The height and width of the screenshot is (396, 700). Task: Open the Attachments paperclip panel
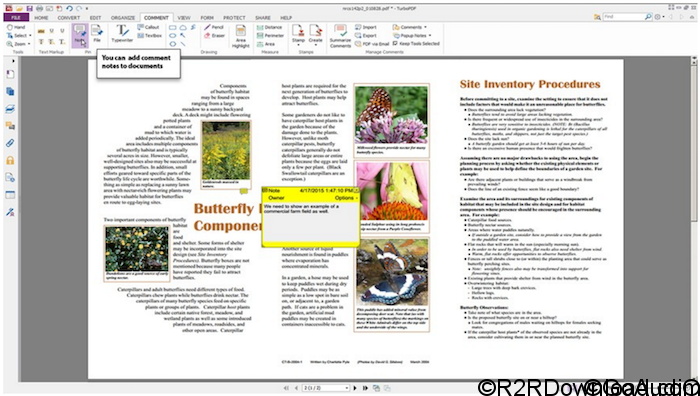10,143
